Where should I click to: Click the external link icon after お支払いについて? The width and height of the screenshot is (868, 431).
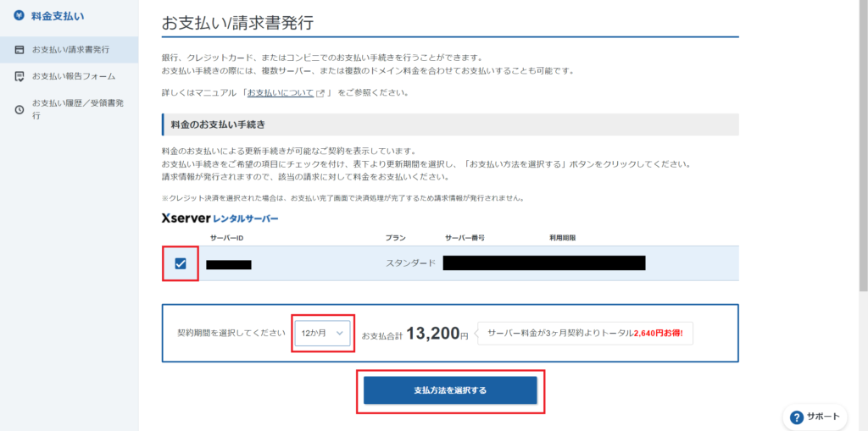(x=320, y=93)
